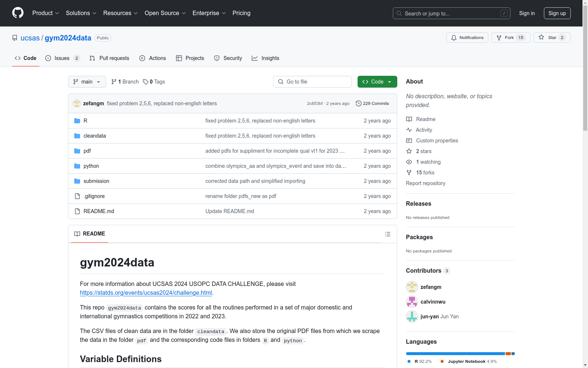Open the green Code dropdown
This screenshot has height=368, width=588.
pos(377,82)
